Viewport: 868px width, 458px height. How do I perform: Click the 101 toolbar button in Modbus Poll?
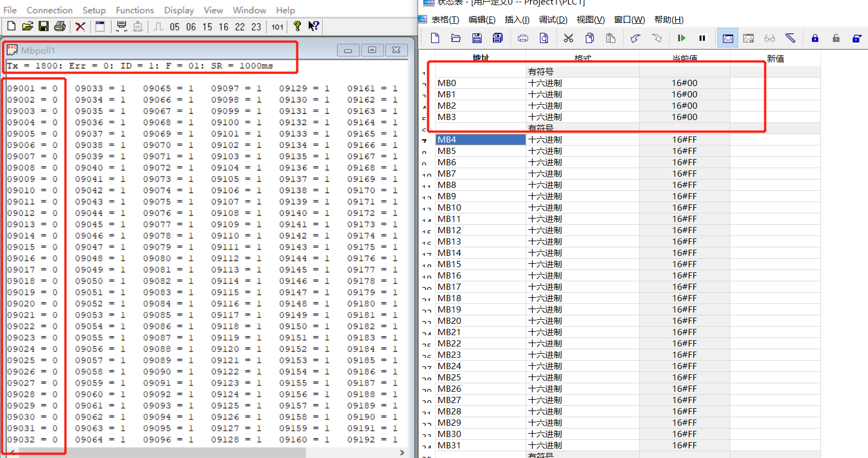(277, 27)
